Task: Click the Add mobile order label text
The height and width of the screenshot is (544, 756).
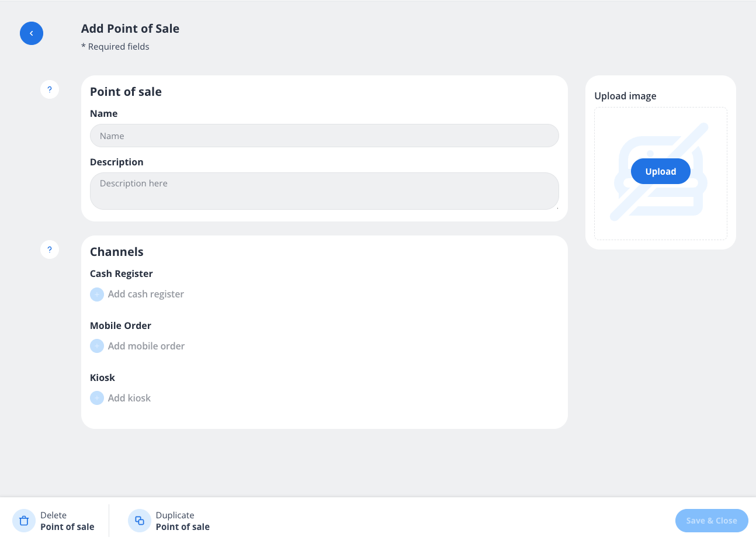Action: pyautogui.click(x=146, y=345)
